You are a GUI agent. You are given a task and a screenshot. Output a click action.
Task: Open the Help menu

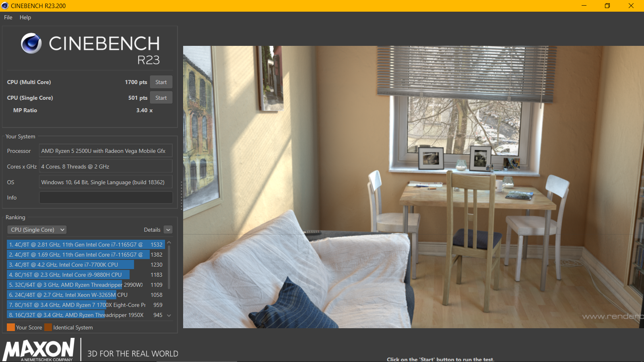click(25, 17)
